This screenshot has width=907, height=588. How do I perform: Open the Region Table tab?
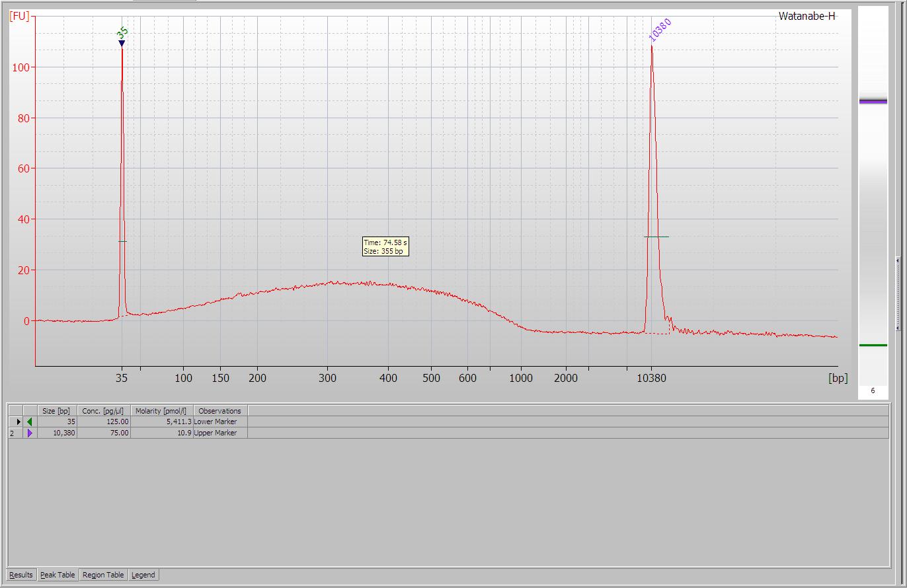(x=103, y=575)
